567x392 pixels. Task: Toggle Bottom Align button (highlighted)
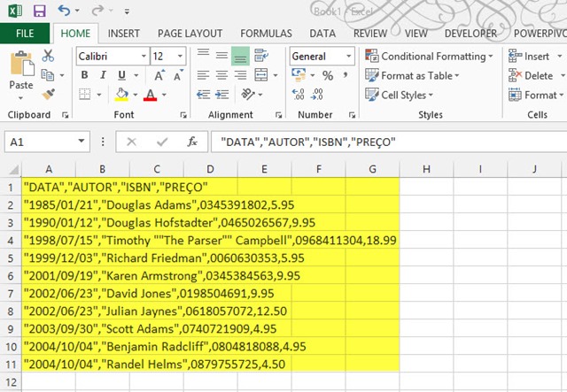pyautogui.click(x=240, y=56)
